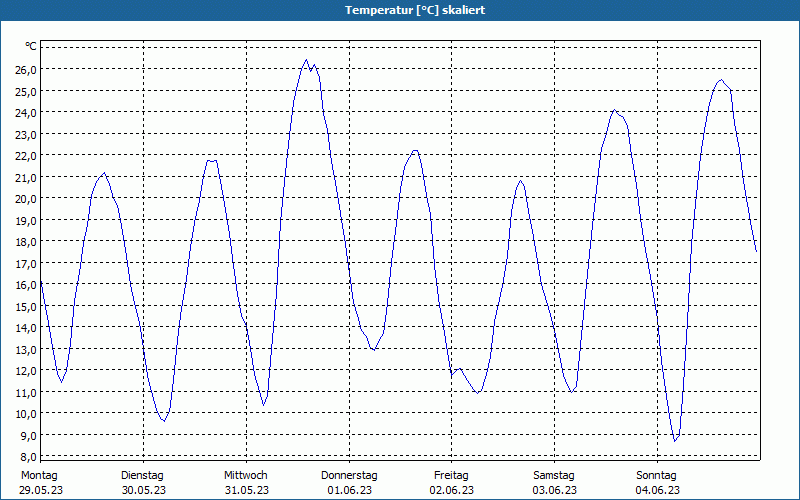
Task: Click the 13,0 temperature axis label
Action: [x=25, y=349]
